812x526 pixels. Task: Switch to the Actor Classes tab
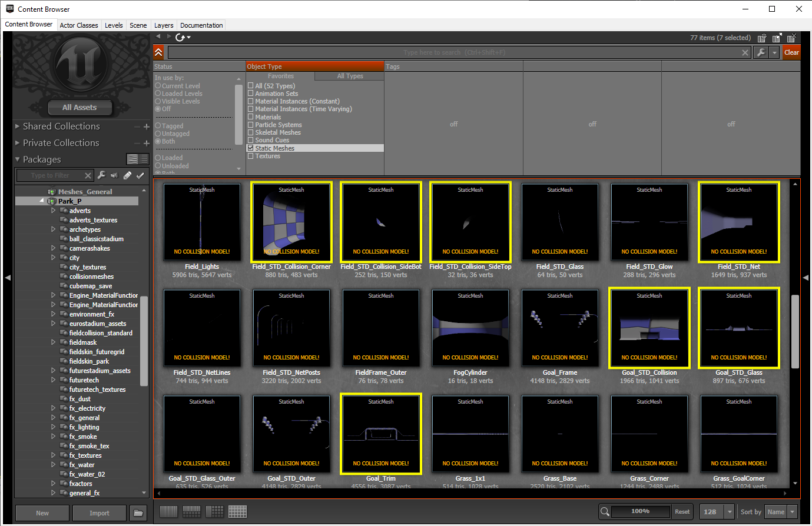click(79, 25)
